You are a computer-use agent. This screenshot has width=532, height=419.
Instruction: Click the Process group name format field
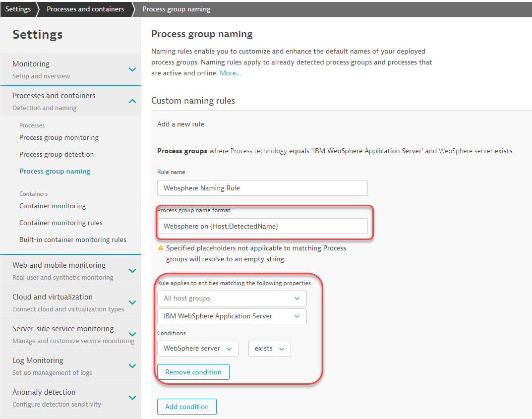[262, 226]
